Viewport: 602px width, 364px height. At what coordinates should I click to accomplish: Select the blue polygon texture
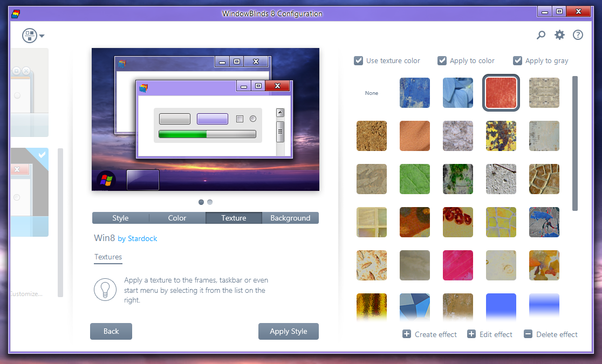click(x=415, y=307)
